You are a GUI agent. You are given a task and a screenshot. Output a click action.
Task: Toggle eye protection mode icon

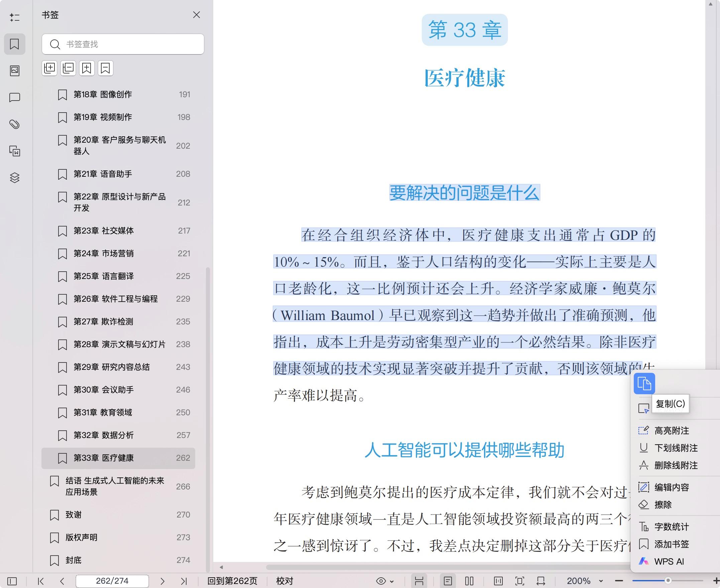point(381,581)
